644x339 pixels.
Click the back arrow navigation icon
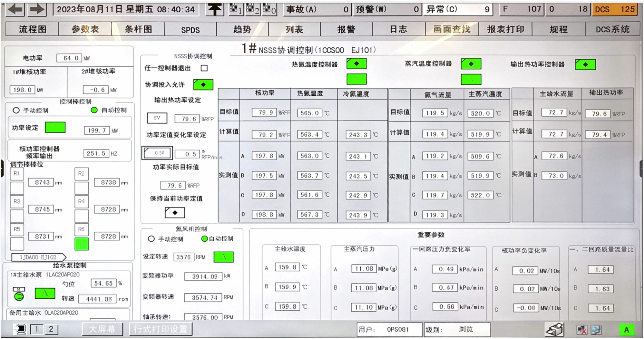(x=15, y=9)
